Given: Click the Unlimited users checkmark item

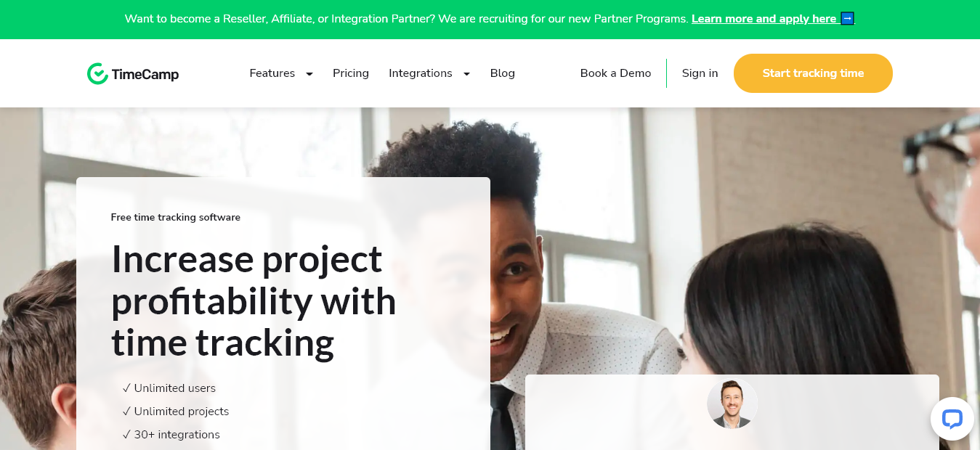Looking at the screenshot, I should [169, 388].
